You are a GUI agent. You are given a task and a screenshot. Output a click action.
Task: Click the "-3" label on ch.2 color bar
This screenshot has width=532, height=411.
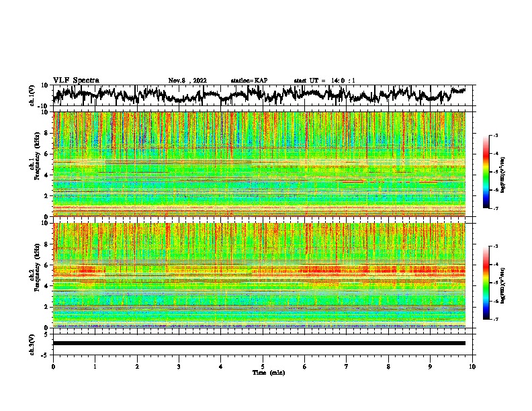coord(496,246)
